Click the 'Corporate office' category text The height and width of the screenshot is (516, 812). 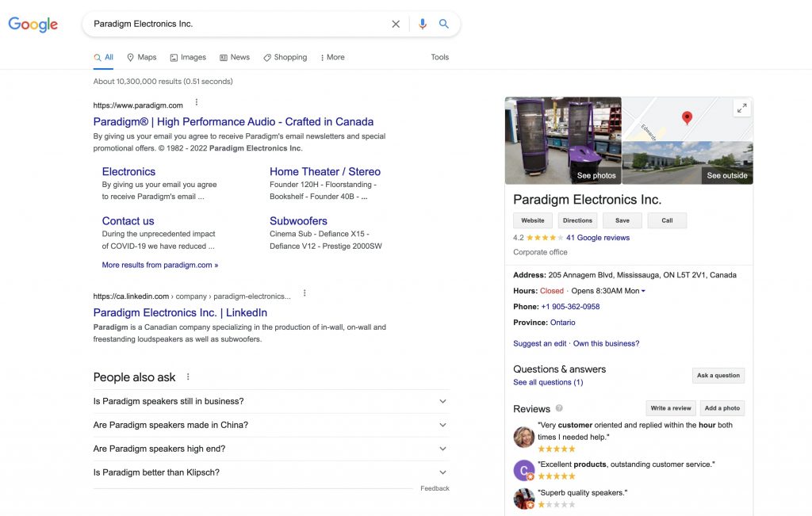point(540,253)
